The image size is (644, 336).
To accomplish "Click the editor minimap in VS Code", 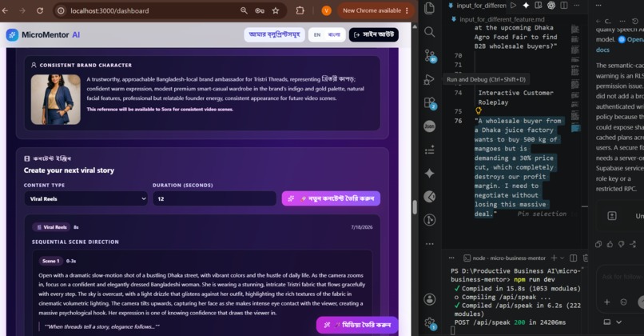I will pyautogui.click(x=575, y=78).
